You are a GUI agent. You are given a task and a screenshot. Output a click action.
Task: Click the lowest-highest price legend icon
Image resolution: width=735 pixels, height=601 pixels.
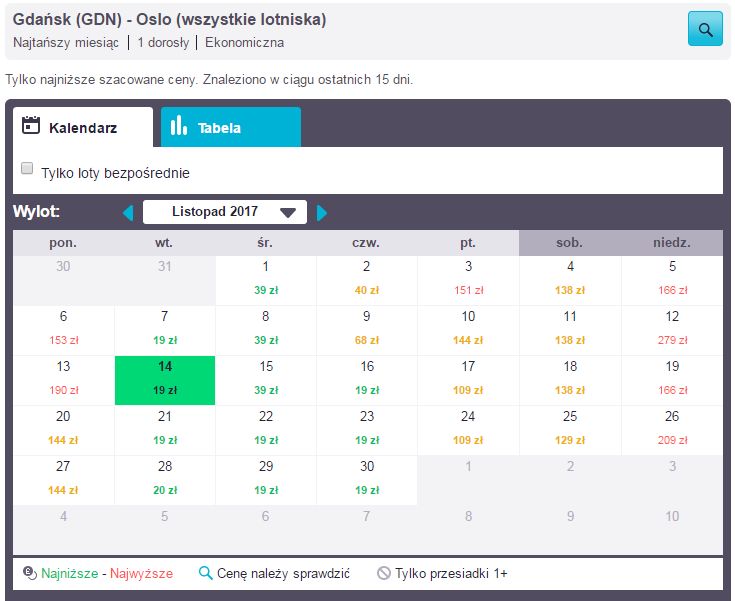(x=29, y=573)
